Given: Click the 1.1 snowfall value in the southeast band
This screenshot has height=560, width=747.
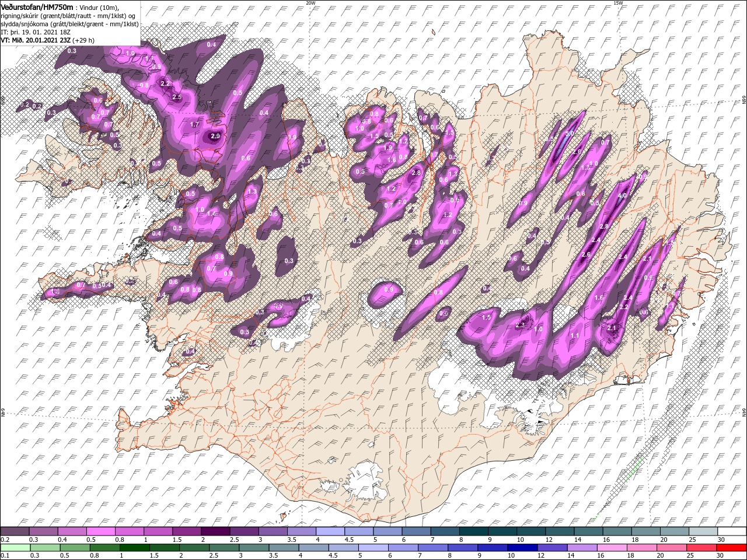Looking at the screenshot, I should tap(575, 336).
